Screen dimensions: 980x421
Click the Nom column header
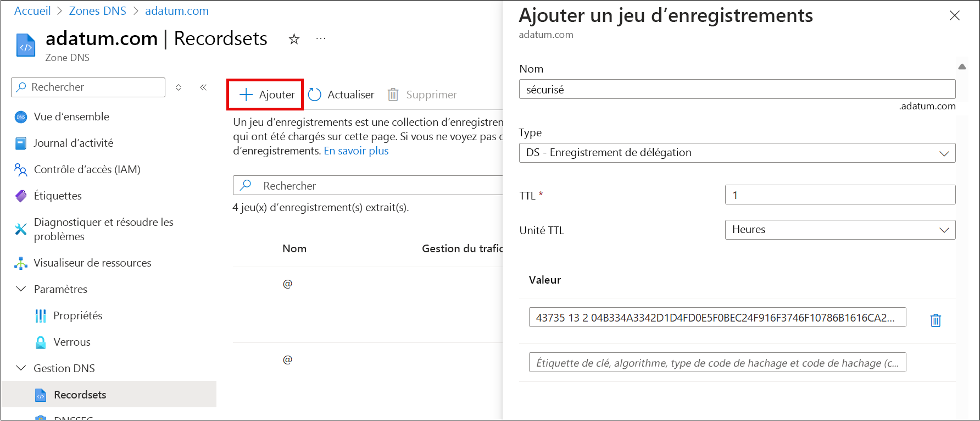[294, 248]
